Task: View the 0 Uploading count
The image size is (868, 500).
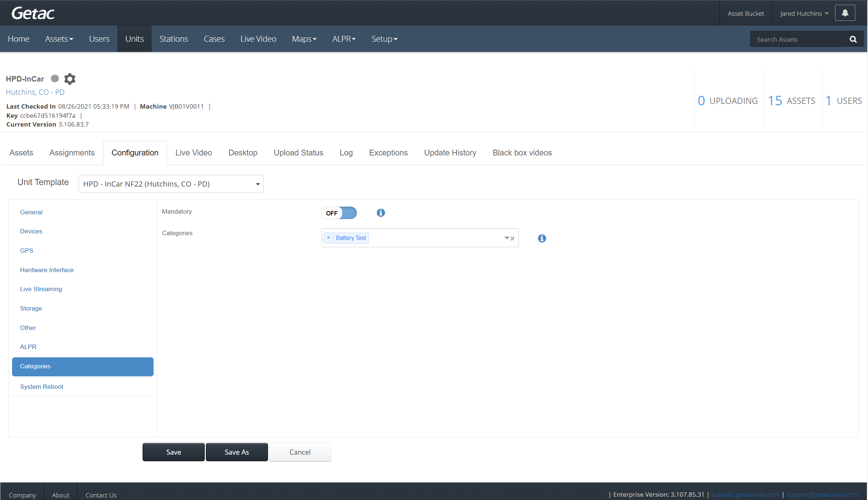Action: (728, 101)
